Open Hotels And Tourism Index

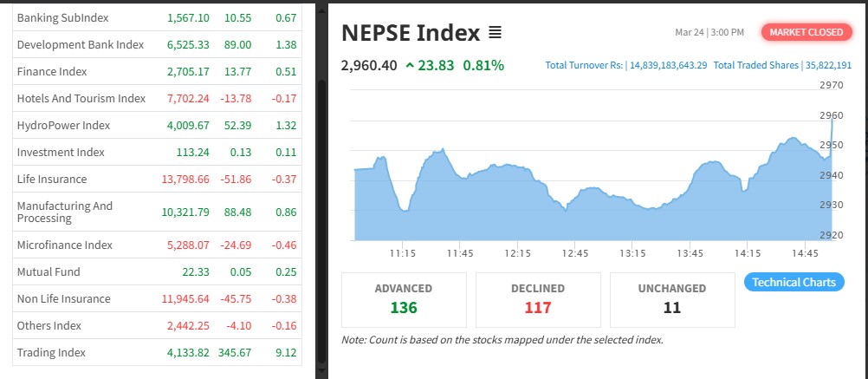point(81,98)
